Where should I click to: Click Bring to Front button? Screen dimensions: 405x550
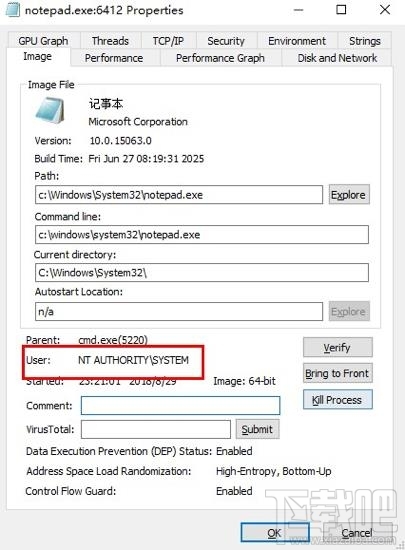click(337, 373)
